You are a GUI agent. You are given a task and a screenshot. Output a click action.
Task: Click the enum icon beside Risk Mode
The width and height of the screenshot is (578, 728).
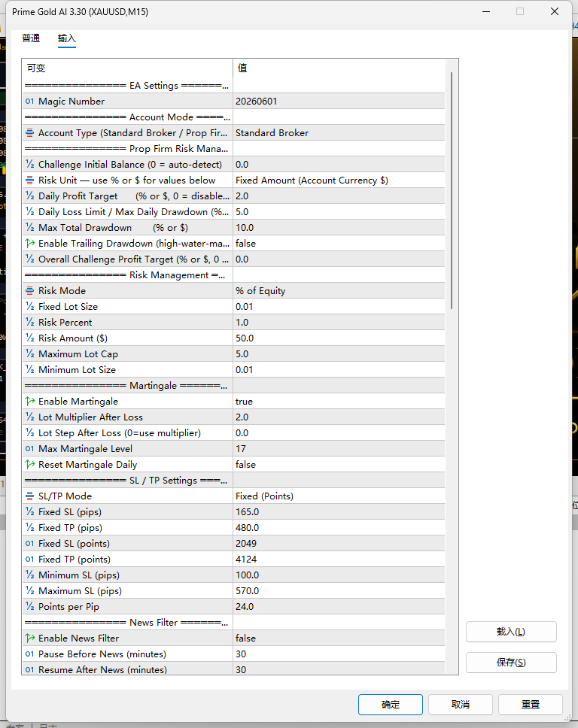click(x=30, y=290)
